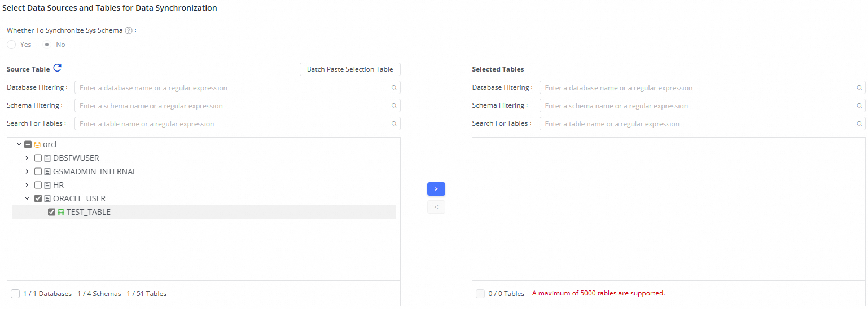This screenshot has height=309, width=868.
Task: Select the ORACLE_USER tree item label
Action: tap(79, 198)
